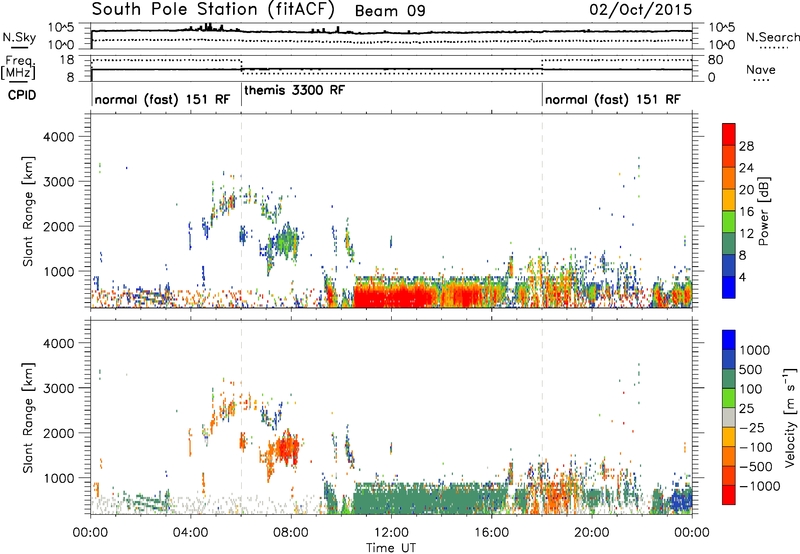800x554 pixels.
Task: Click the blue velocity patch just before 00:00 at right
Action: (x=681, y=499)
